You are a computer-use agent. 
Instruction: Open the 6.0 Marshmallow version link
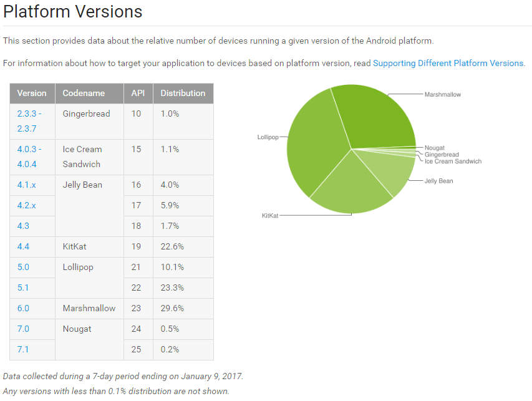point(23,308)
